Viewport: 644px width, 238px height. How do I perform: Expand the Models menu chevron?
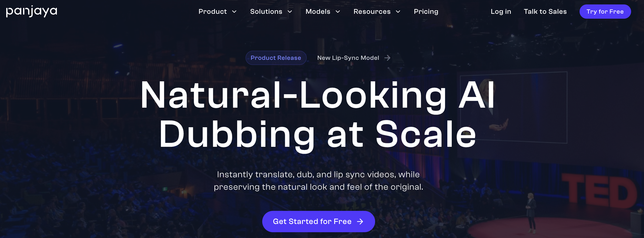pos(338,12)
